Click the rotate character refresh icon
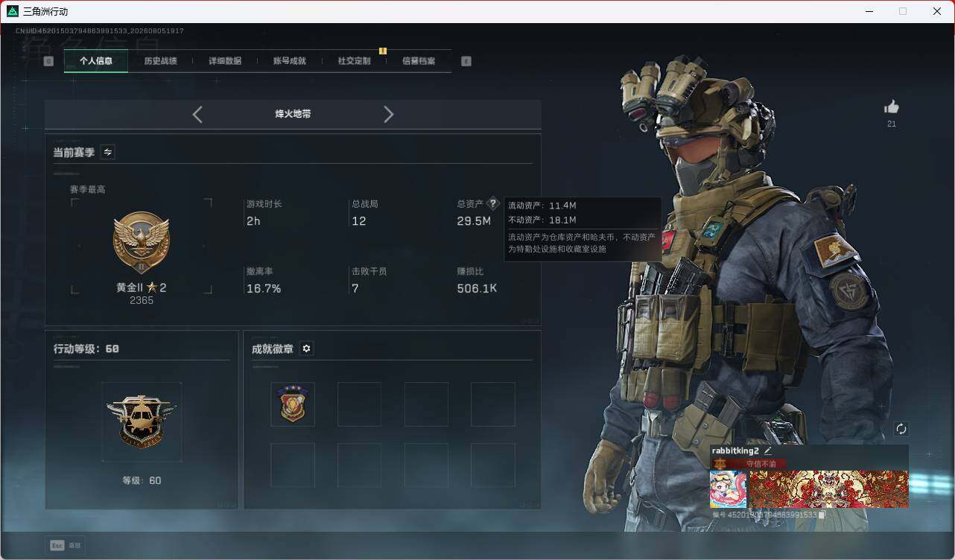This screenshot has height=560, width=955. (x=901, y=429)
